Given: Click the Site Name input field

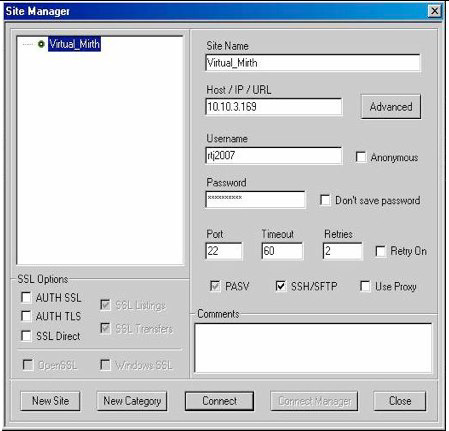Looking at the screenshot, I should [x=313, y=63].
